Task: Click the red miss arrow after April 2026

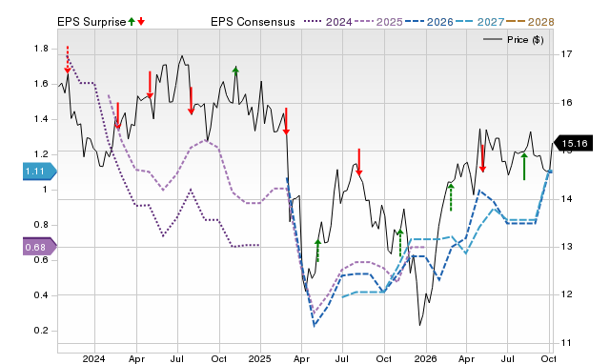Action: tap(482, 159)
